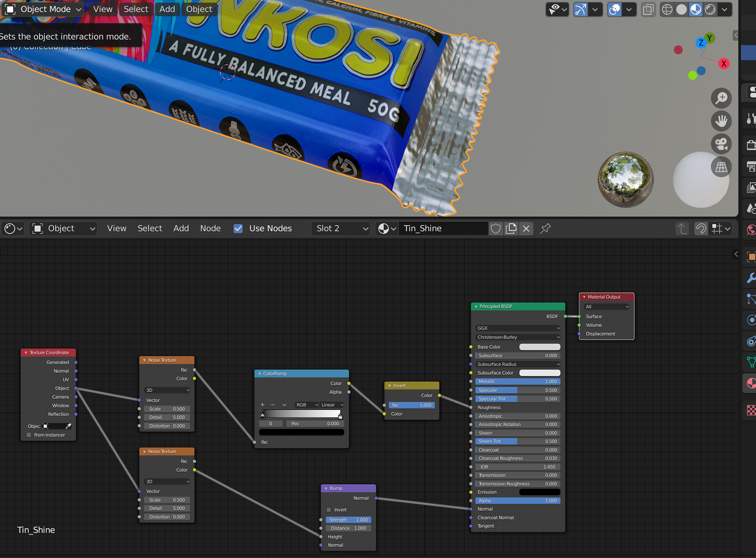The width and height of the screenshot is (756, 558).
Task: Open node editor Add menu
Action: pos(181,228)
